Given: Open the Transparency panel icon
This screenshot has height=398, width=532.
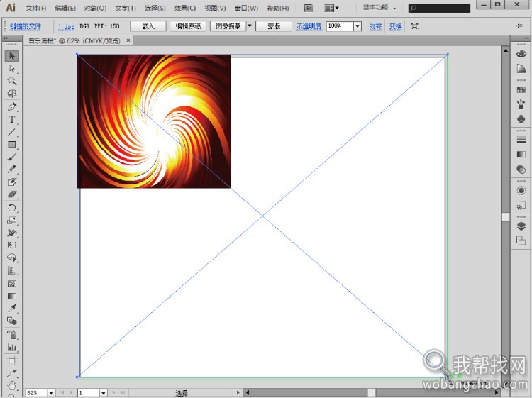Looking at the screenshot, I should coord(521,169).
